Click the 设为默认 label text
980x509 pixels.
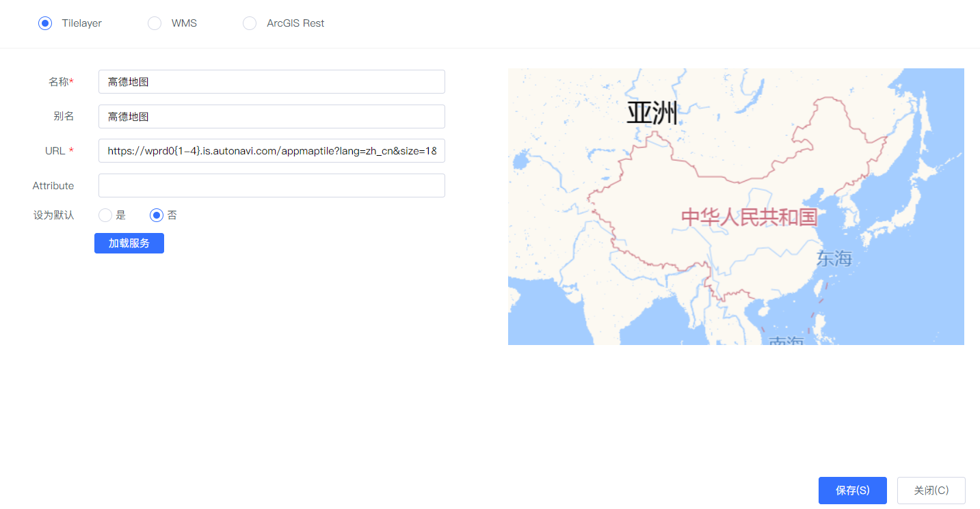(x=54, y=215)
